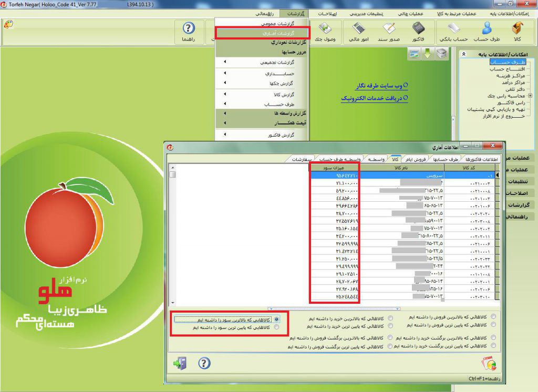Click the color palette icon at top-left
This screenshot has width=538, height=392.
coord(8,24)
